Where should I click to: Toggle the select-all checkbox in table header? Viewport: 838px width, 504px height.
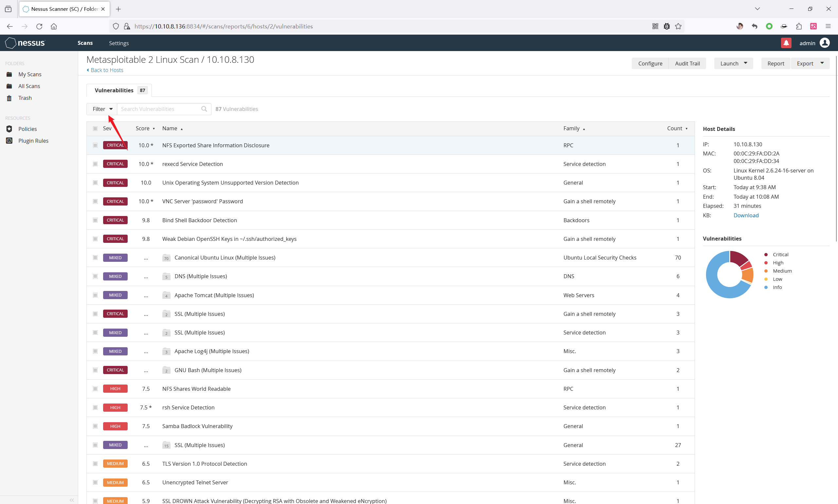[x=95, y=128]
